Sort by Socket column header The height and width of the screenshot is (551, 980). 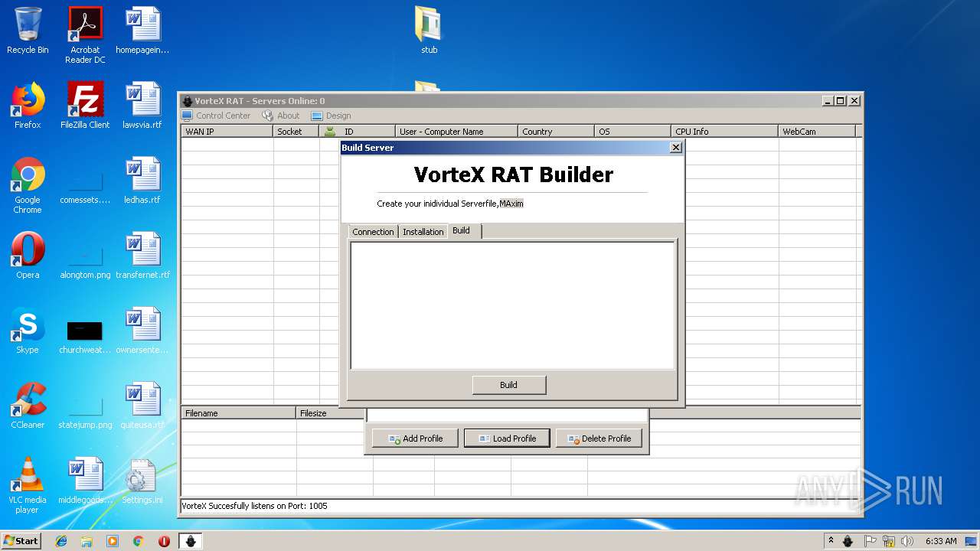(x=296, y=132)
